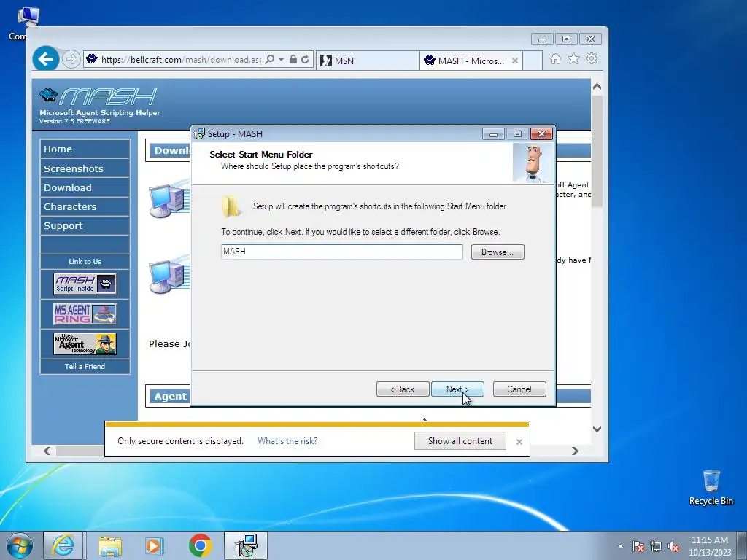
Task: Click the page scrollbar up arrow
Action: 597,87
